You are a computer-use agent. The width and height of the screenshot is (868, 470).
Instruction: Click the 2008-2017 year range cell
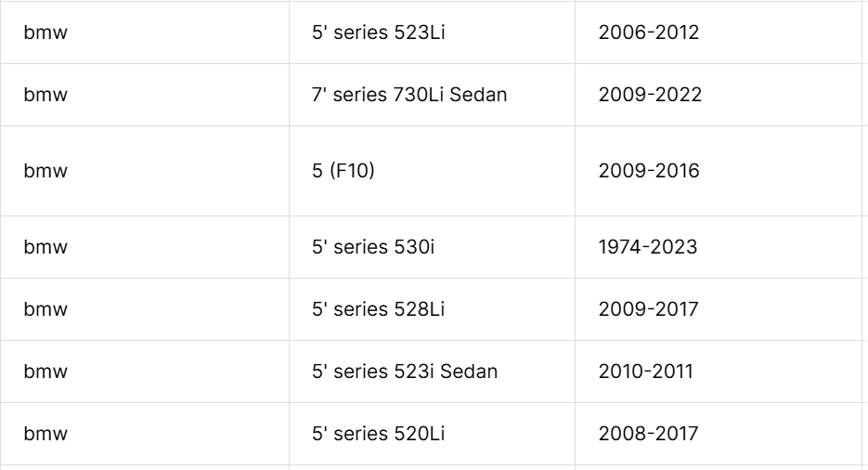click(719, 434)
